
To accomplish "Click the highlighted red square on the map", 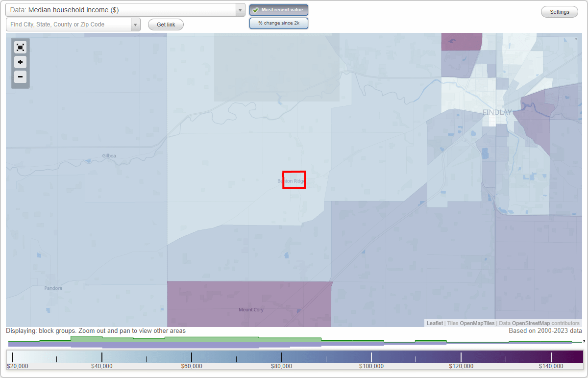I will [294, 180].
